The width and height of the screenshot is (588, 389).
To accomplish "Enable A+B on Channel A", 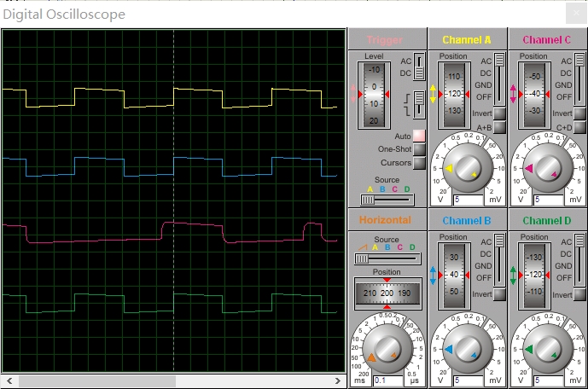I will (498, 127).
